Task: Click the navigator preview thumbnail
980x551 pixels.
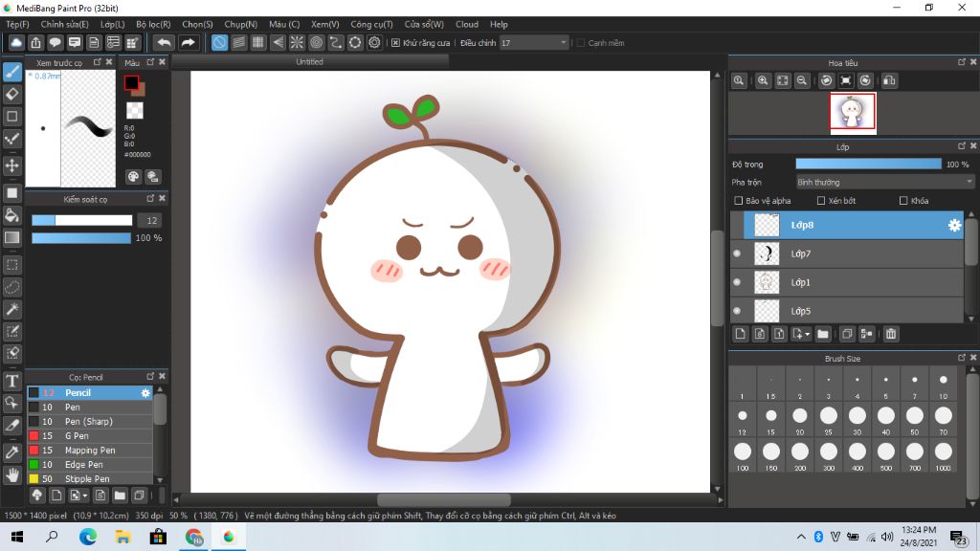Action: pyautogui.click(x=853, y=113)
